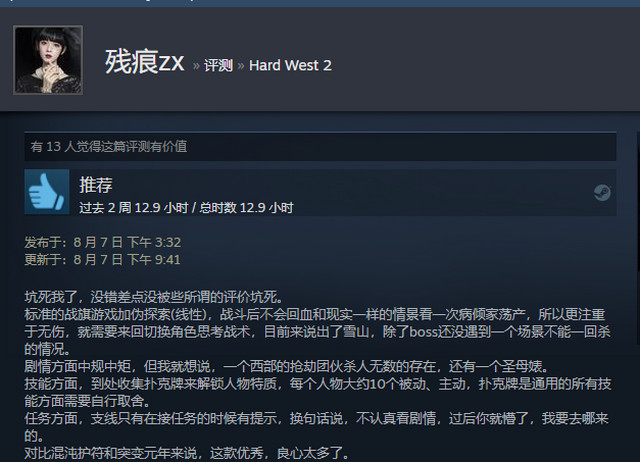Open the reviewer's avatar picture
Image resolution: width=640 pixels, height=462 pixels.
[x=48, y=60]
